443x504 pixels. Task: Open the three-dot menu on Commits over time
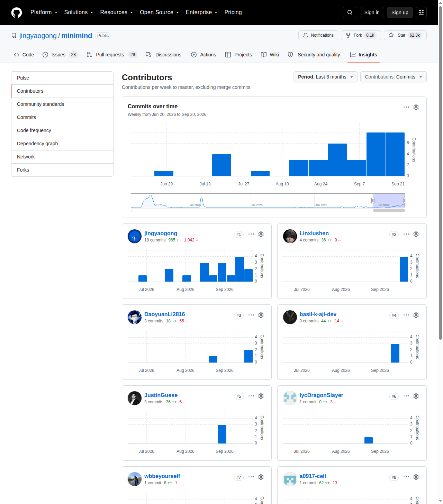tap(406, 107)
